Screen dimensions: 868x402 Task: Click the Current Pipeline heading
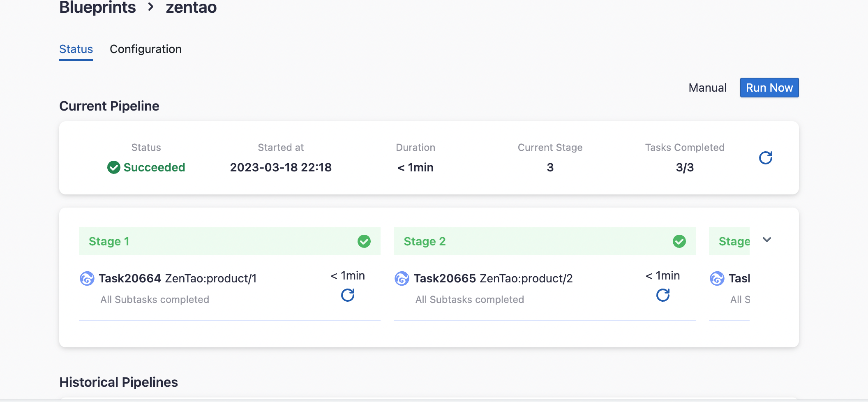(109, 106)
